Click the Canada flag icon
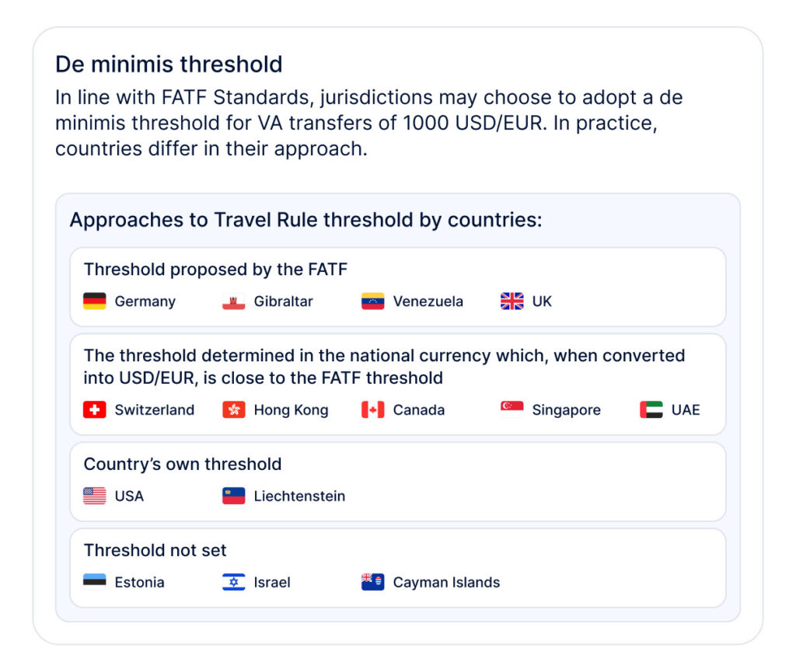The image size is (796, 672). point(372,409)
